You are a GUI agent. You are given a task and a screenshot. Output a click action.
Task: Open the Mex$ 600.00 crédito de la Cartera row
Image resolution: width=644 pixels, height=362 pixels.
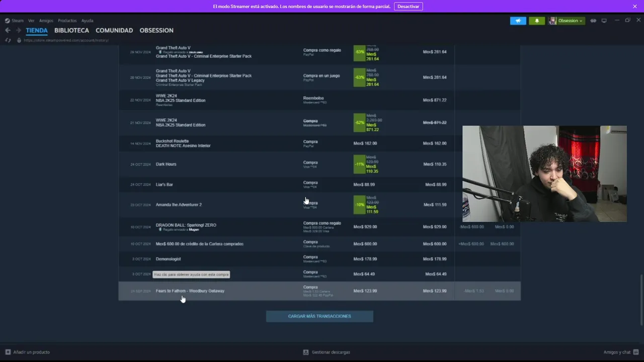tap(319, 244)
